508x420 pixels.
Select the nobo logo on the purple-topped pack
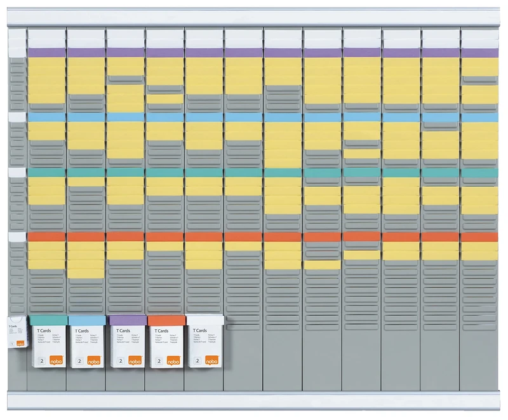point(135,360)
